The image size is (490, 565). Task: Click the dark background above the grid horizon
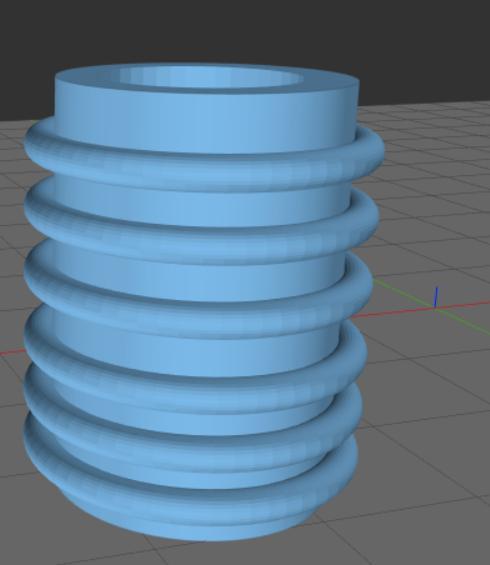(245, 29)
